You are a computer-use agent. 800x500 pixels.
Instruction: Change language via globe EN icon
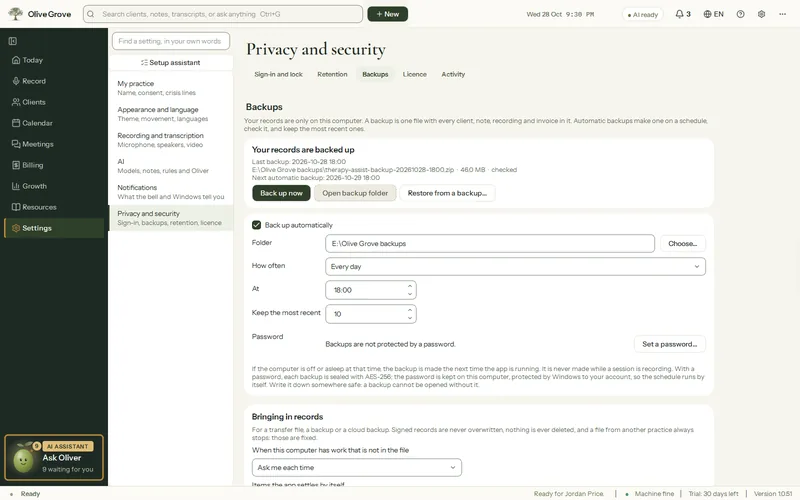point(713,14)
